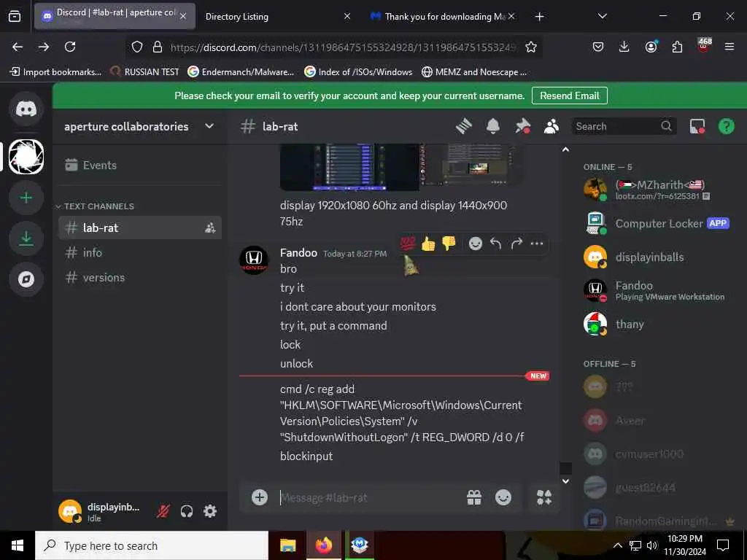The image size is (747, 560).
Task: Open inbox icon in header
Action: pyautogui.click(x=697, y=126)
